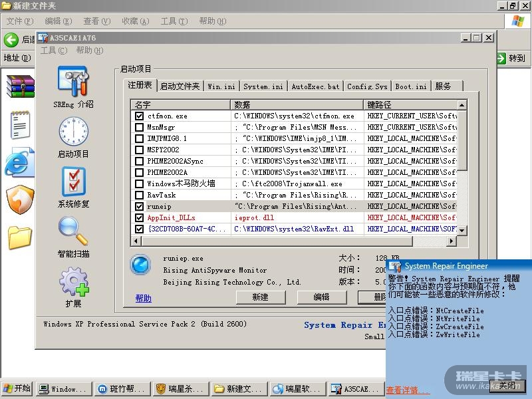Uncheck the {32CD708B-60A7-4C entry
This screenshot has height=399, width=532.
(139, 229)
